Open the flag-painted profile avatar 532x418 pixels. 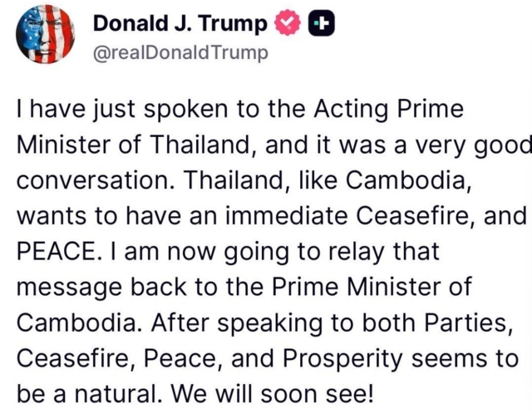pos(46,34)
